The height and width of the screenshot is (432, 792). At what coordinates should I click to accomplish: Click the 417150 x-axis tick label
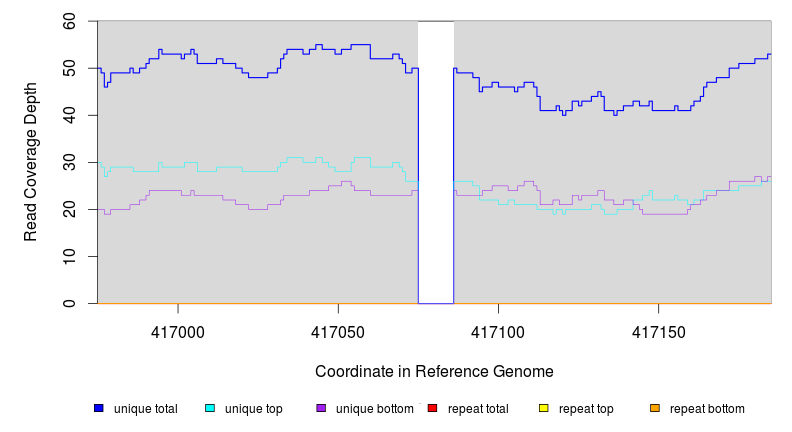(x=658, y=330)
